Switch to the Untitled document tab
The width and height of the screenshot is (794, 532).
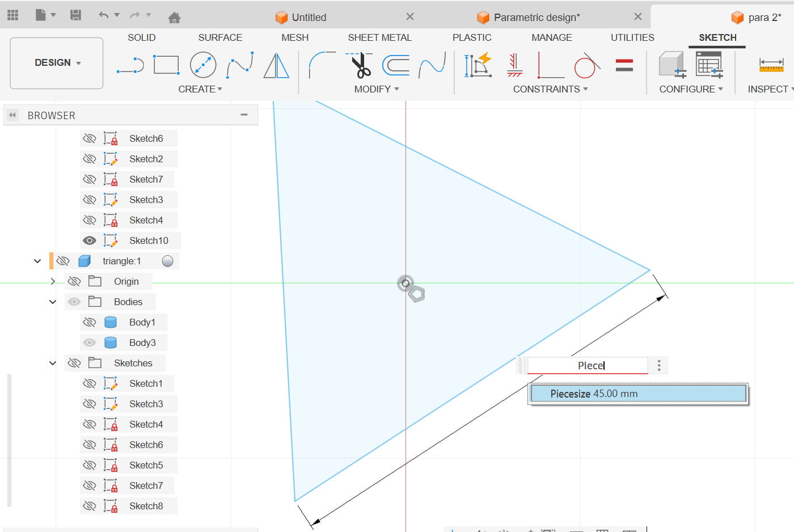click(301, 17)
